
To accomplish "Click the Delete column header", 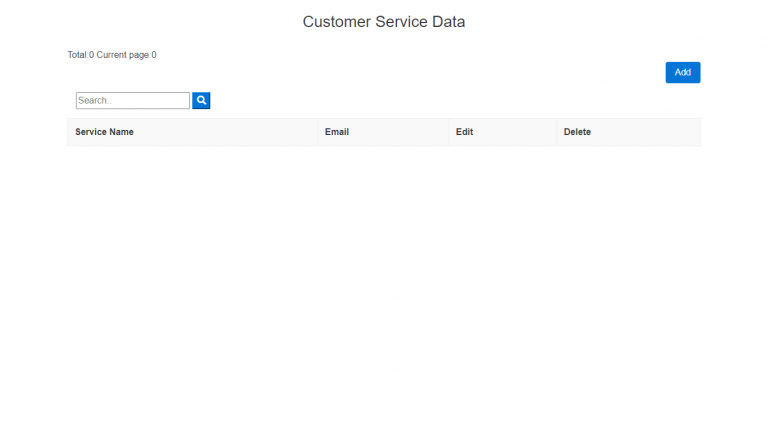I will pyautogui.click(x=577, y=132).
